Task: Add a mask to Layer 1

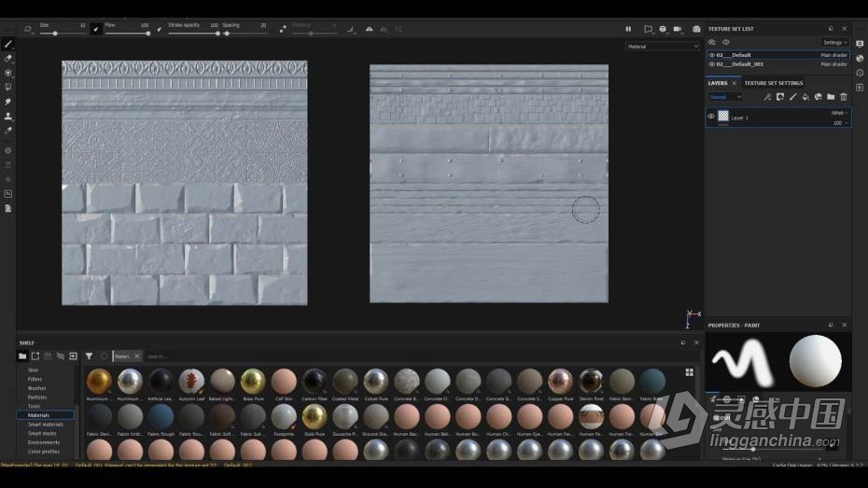Action: coord(780,97)
